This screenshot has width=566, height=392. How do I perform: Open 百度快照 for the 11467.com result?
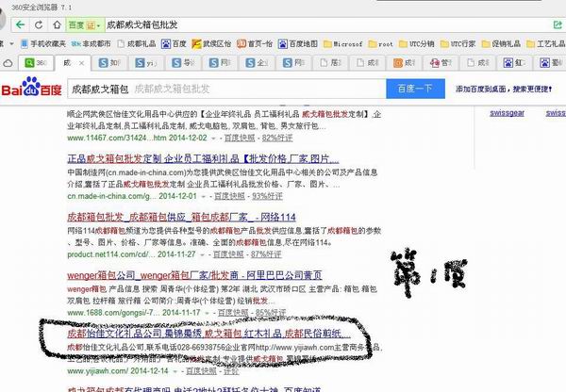(240, 138)
